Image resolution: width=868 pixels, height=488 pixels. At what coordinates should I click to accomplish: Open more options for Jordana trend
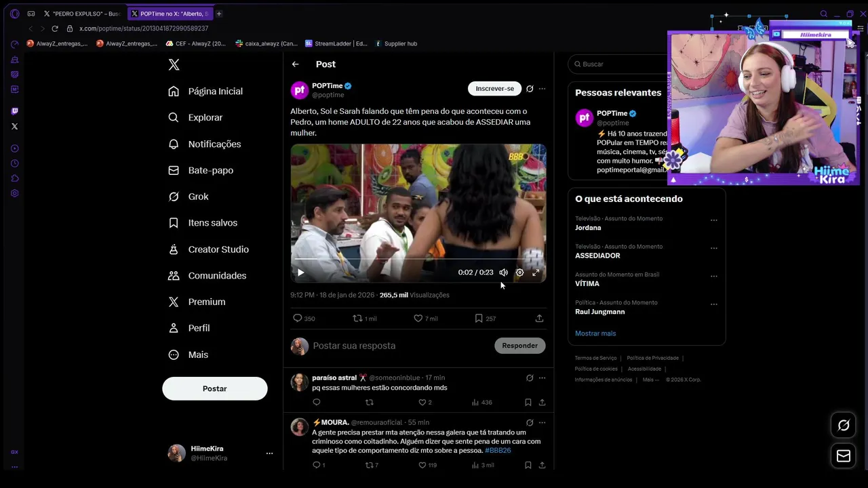coord(713,220)
